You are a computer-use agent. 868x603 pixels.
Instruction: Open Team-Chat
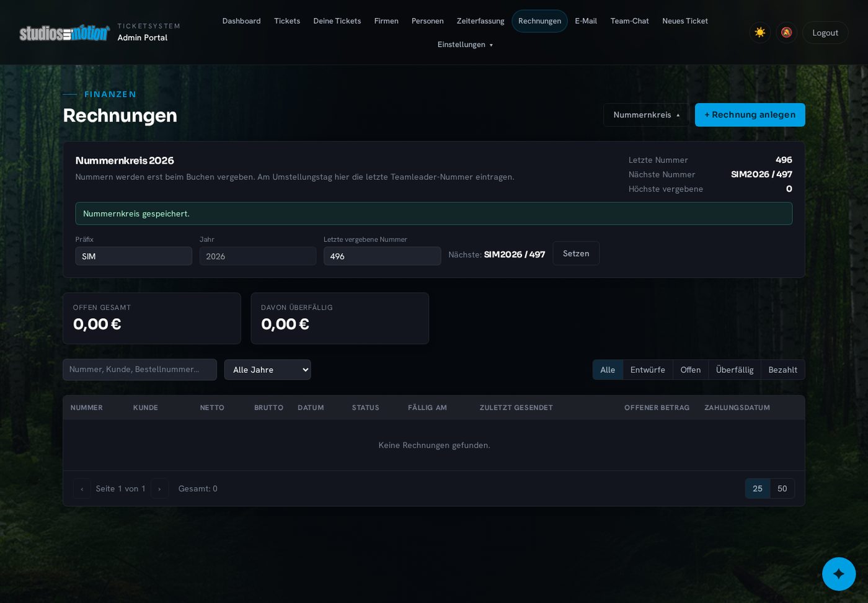pyautogui.click(x=630, y=21)
